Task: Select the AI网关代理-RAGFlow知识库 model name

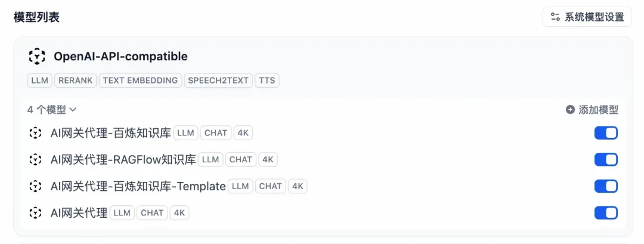Action: pyautogui.click(x=123, y=159)
